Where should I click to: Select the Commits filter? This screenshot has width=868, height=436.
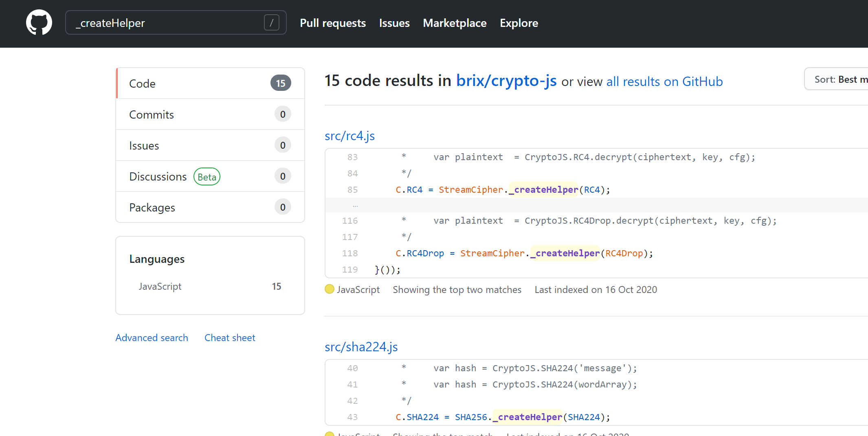pos(152,115)
